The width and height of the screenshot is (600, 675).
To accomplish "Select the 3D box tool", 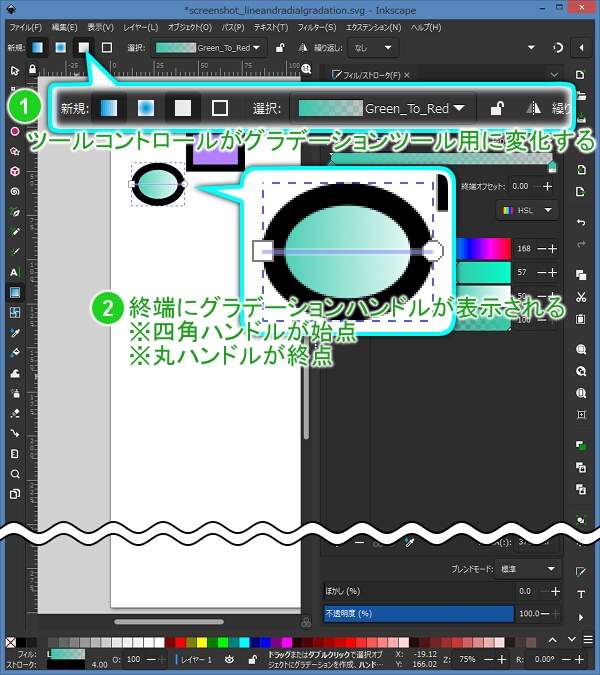I will (15, 171).
